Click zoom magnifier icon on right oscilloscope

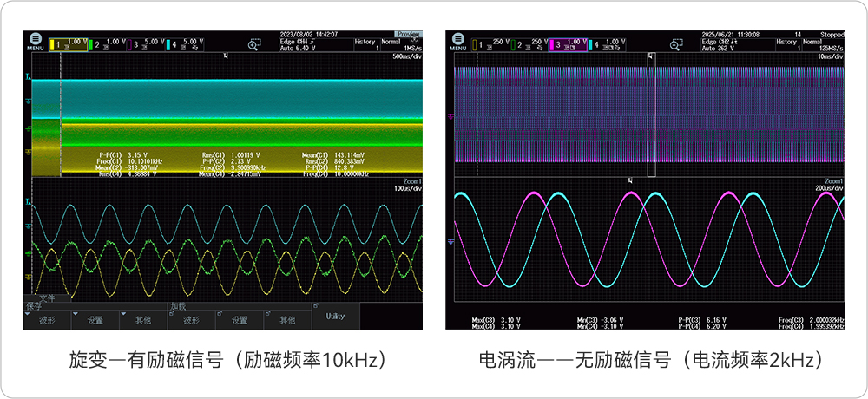tap(677, 43)
